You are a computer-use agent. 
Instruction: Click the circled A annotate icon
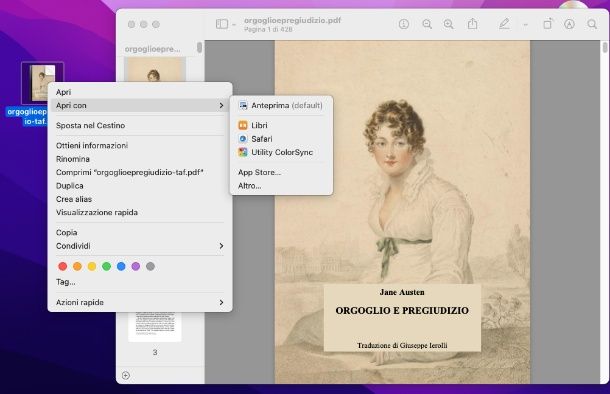pos(569,24)
